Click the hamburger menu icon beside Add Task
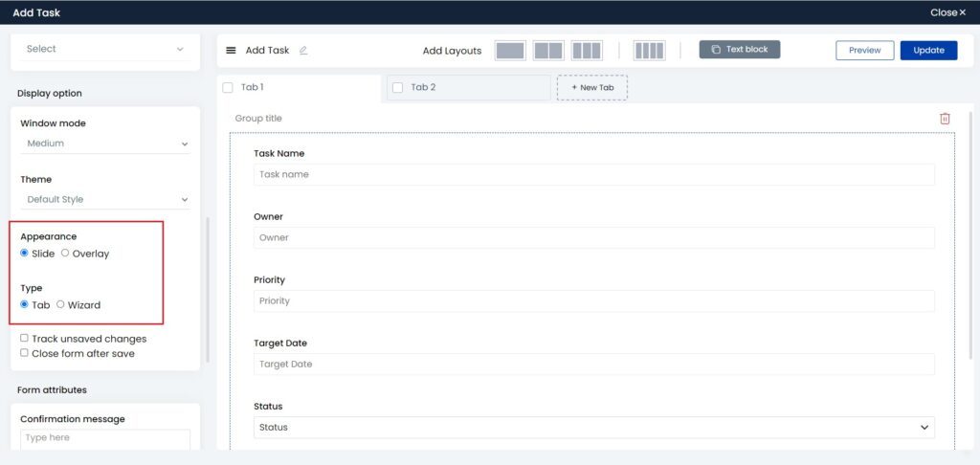 pos(231,51)
